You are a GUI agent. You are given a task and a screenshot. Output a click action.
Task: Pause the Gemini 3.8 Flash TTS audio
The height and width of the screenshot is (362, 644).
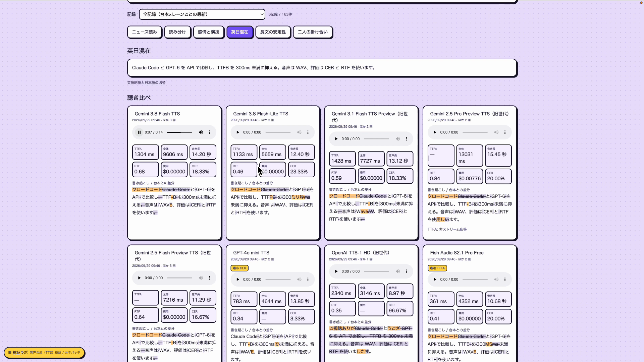tap(139, 132)
